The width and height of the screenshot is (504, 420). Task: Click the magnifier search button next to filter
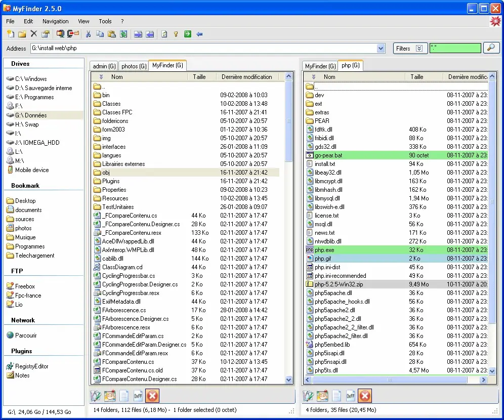click(x=490, y=48)
